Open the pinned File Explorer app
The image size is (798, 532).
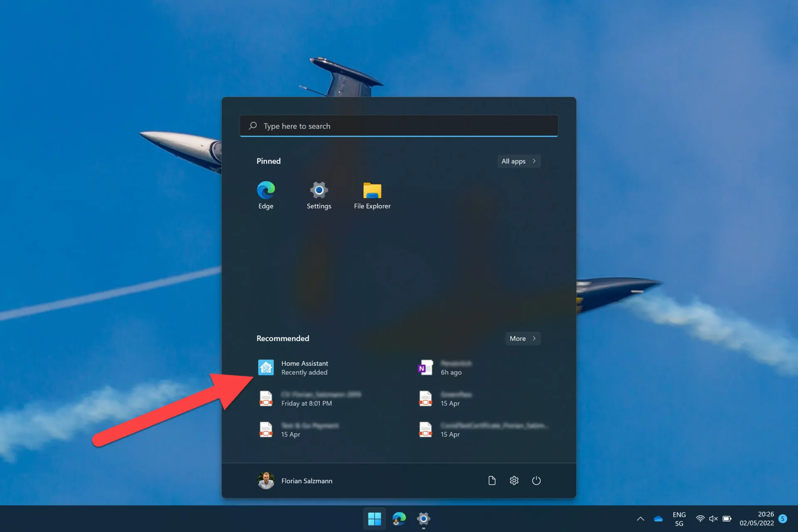[372, 195]
